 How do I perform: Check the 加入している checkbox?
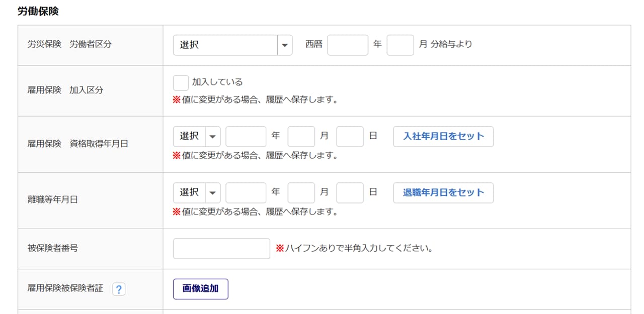click(x=181, y=83)
